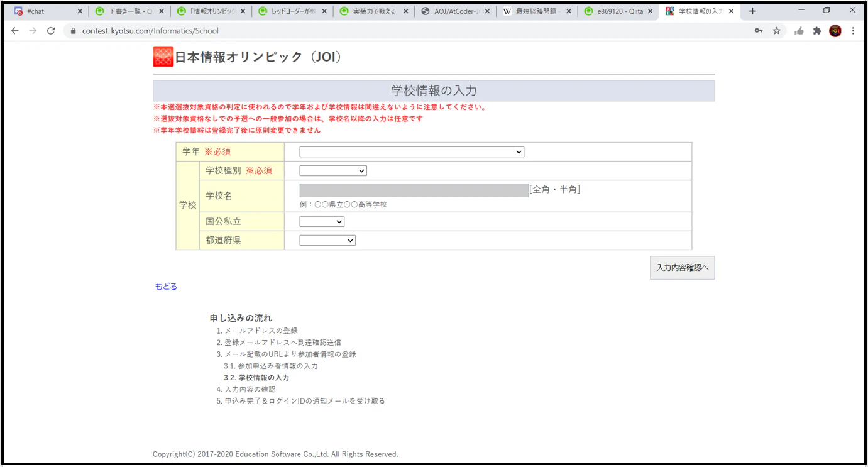Switch to the 下書き一覧 tab
The image size is (868, 467).
(x=128, y=11)
